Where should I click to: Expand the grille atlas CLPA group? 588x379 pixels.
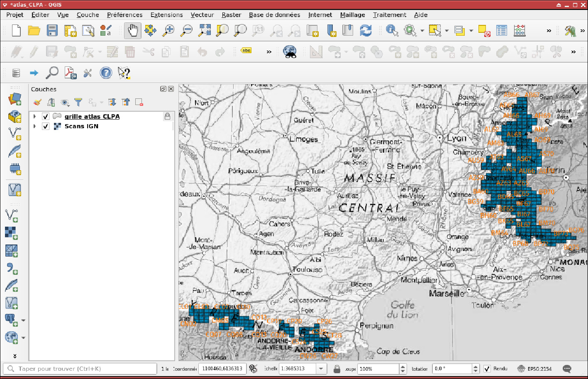pos(35,117)
